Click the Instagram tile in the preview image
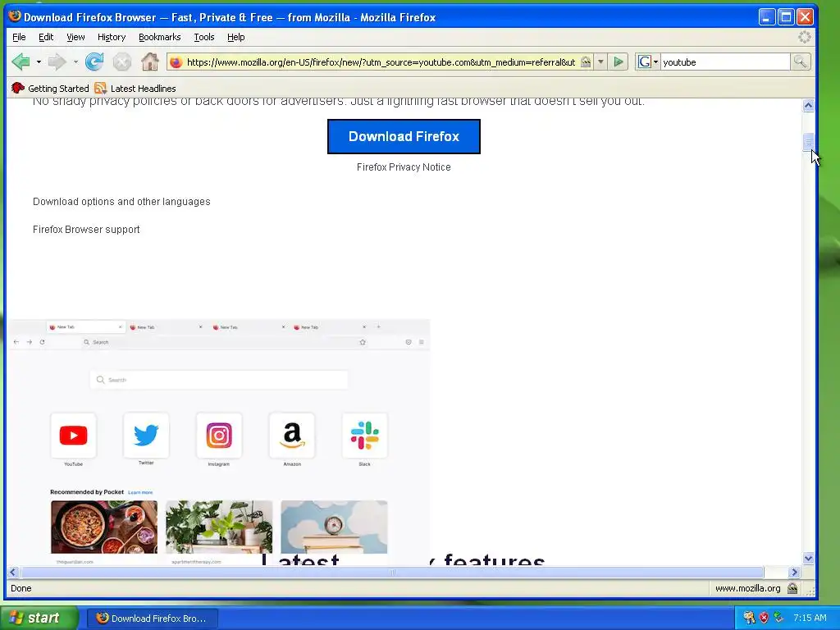Screen dimensions: 840x630 219,436
